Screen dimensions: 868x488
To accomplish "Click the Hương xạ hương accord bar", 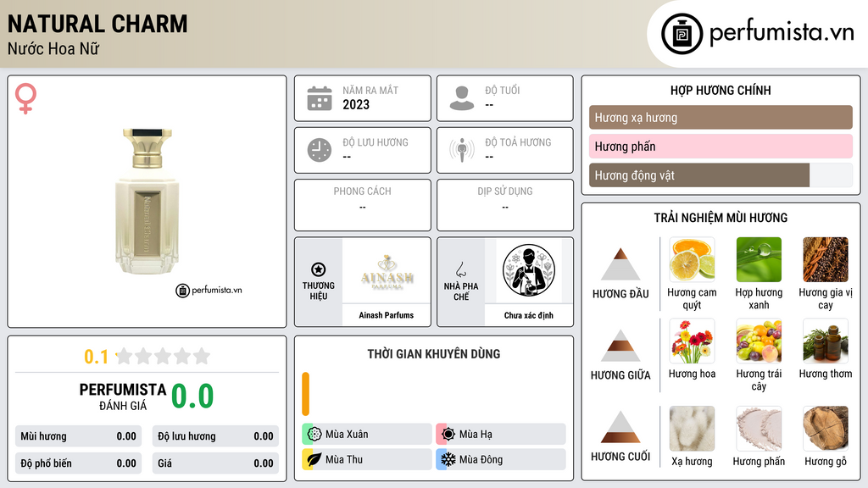I will [x=721, y=117].
